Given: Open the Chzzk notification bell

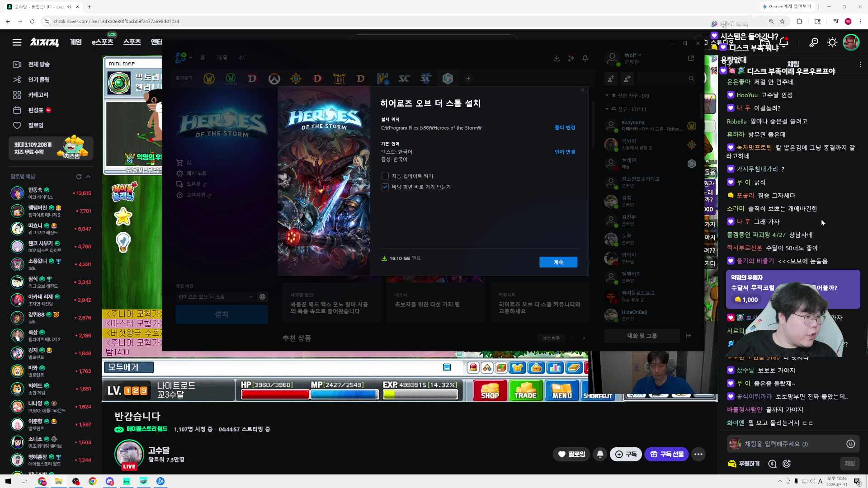Looking at the screenshot, I should 784,42.
